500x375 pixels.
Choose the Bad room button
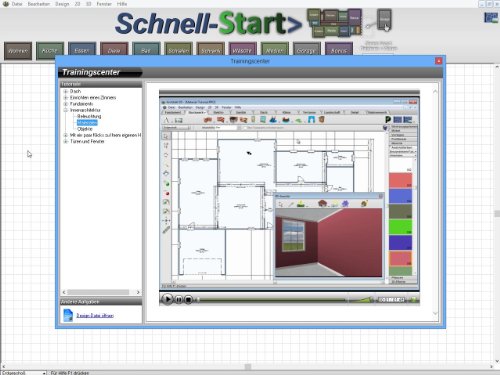click(x=146, y=51)
